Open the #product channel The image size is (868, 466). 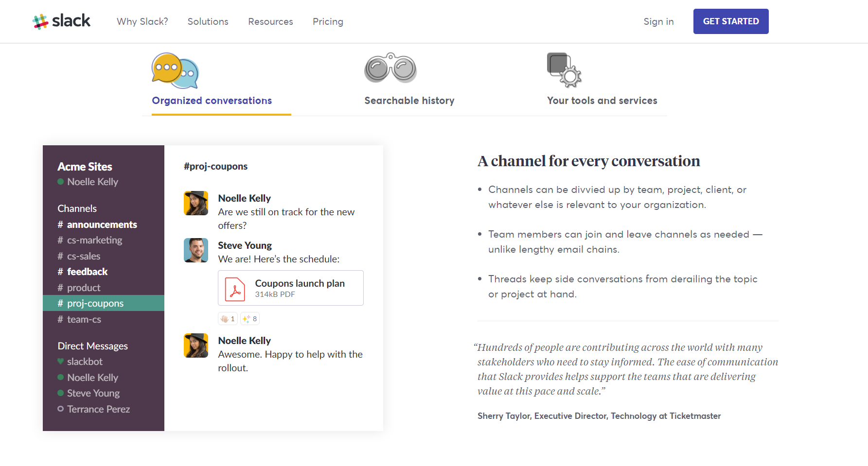[104, 288]
